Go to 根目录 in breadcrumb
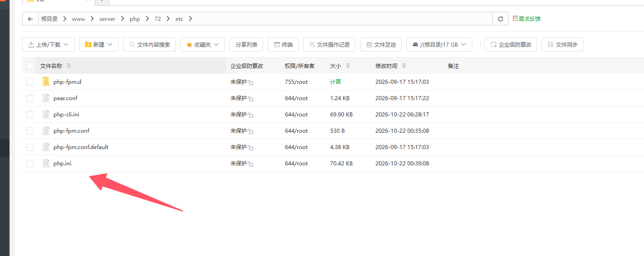 [49, 19]
